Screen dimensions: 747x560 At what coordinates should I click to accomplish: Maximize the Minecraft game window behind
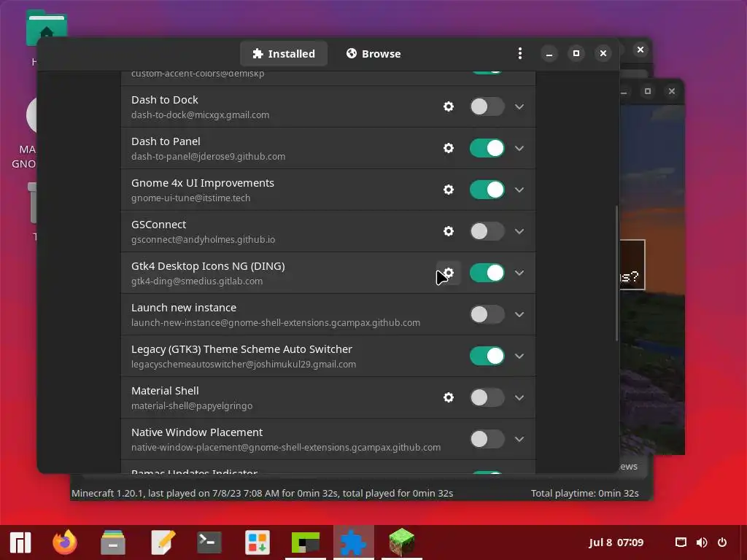tap(648, 91)
